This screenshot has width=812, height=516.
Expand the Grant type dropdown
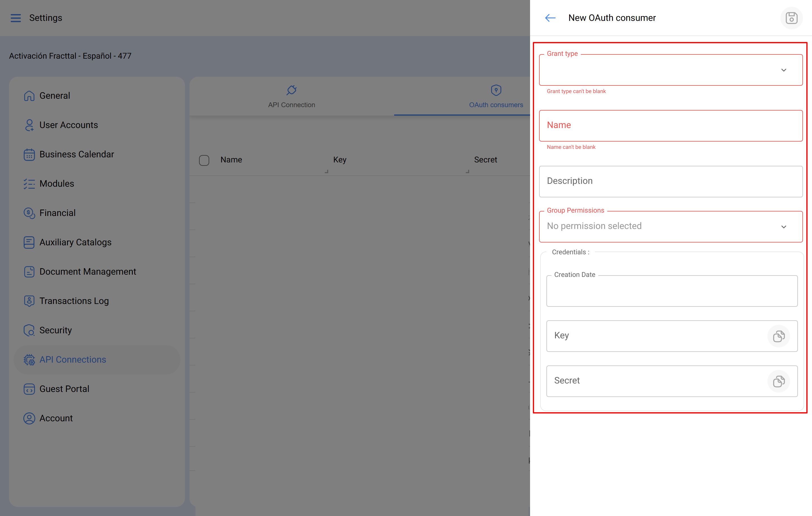point(783,70)
